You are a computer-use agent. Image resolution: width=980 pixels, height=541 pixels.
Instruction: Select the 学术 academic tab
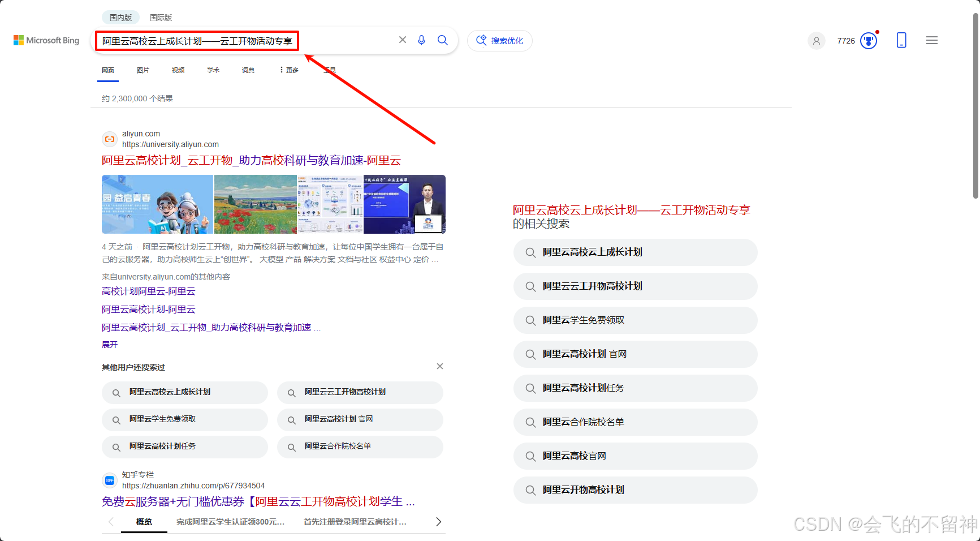213,70
